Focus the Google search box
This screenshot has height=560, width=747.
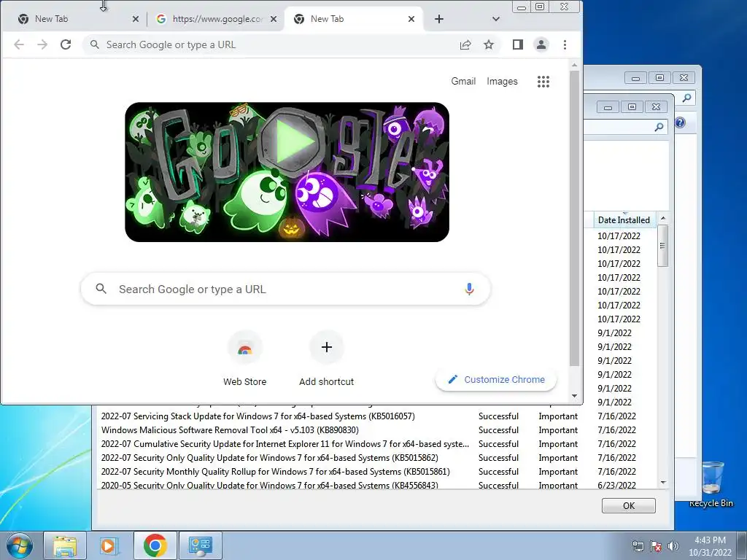pos(286,289)
